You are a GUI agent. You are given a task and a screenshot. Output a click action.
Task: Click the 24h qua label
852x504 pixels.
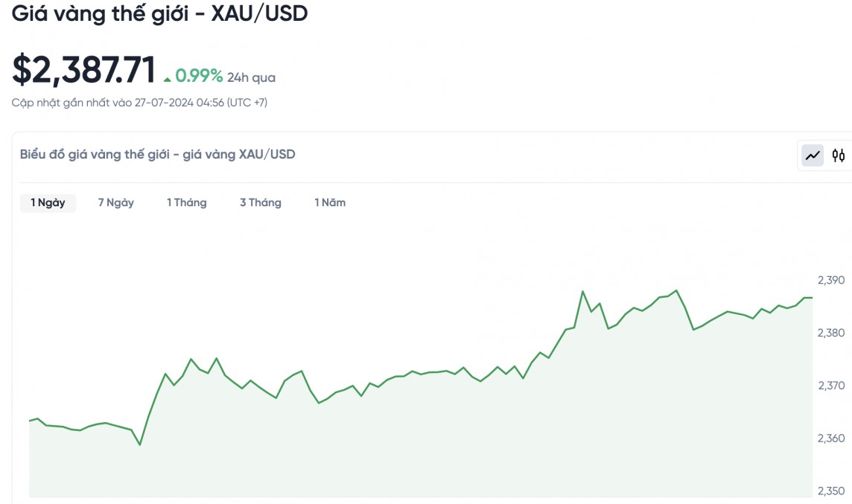(x=251, y=77)
